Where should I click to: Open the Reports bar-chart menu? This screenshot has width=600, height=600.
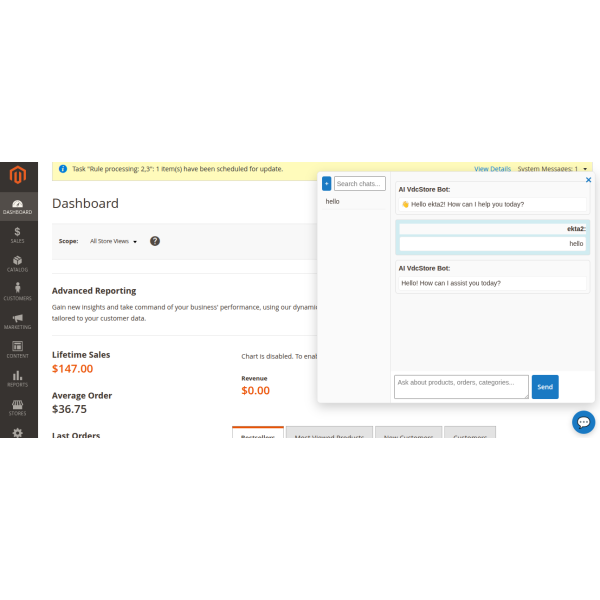click(x=18, y=378)
